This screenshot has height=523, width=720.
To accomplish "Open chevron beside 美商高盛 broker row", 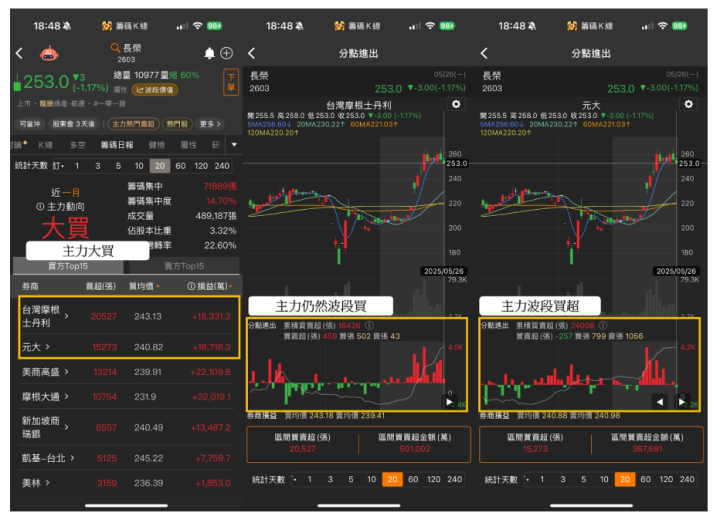I will 67,371.
